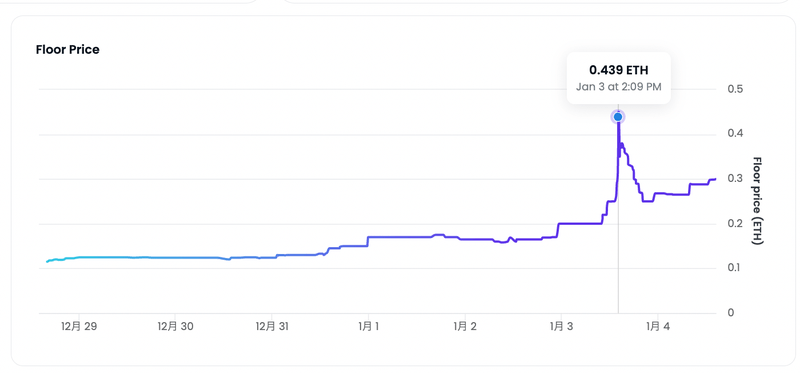Image resolution: width=800 pixels, height=373 pixels.
Task: Click the 0 y-axis tick label
Action: click(x=730, y=313)
